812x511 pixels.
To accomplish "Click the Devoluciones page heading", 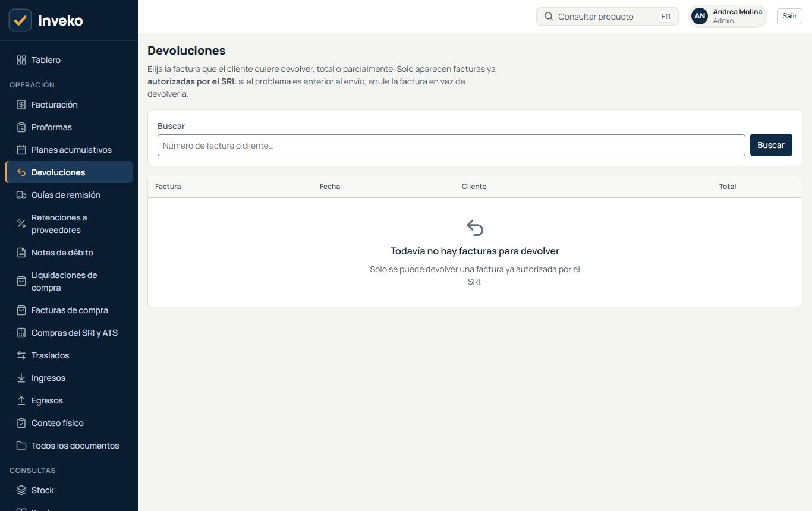I will click(187, 51).
